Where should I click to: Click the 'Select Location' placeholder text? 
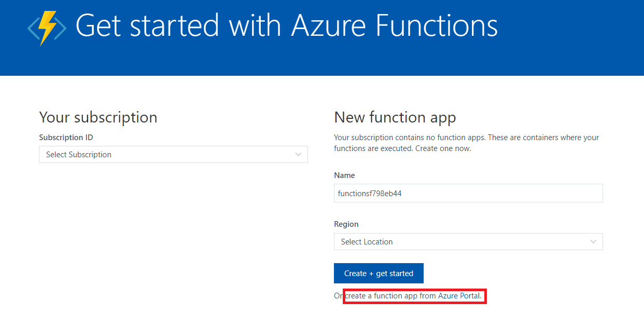pyautogui.click(x=367, y=242)
